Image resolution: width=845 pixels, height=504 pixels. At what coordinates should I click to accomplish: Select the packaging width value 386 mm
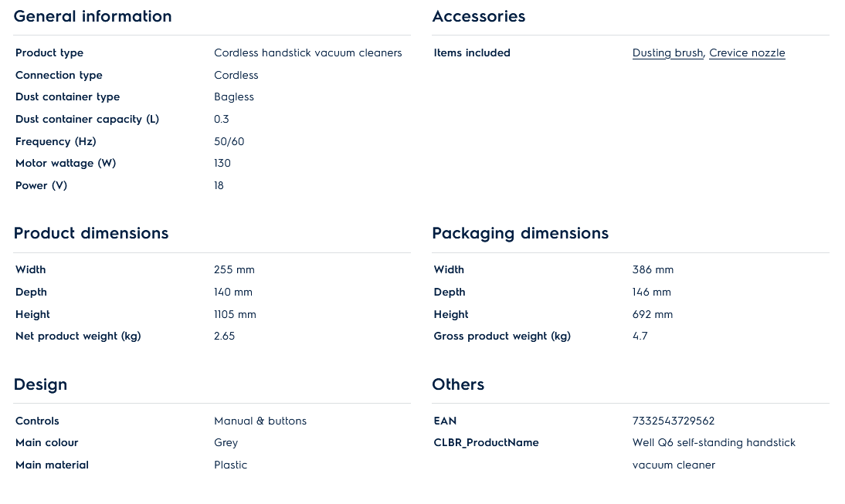click(653, 270)
